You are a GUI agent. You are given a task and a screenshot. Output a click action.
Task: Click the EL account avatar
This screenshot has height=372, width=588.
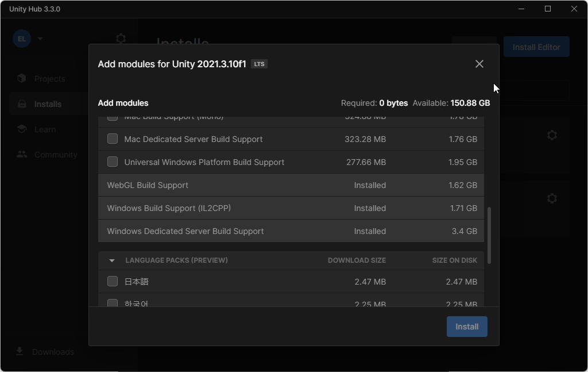pyautogui.click(x=21, y=39)
